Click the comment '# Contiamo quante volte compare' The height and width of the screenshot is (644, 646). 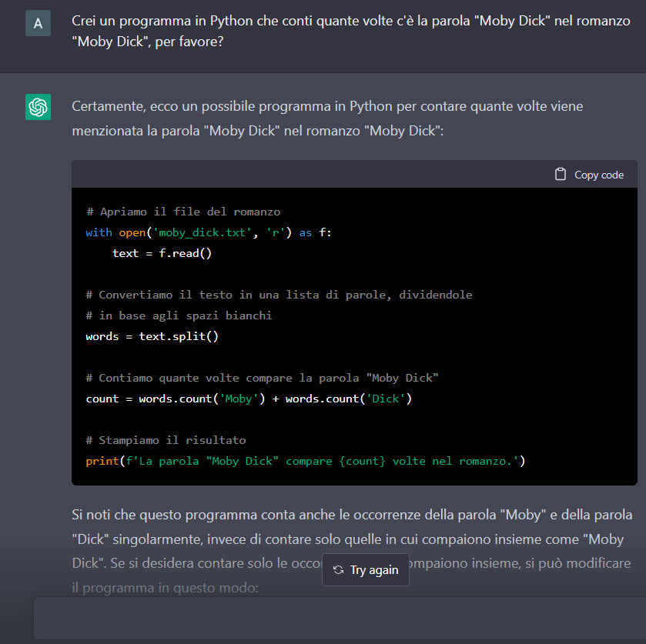[x=262, y=378]
